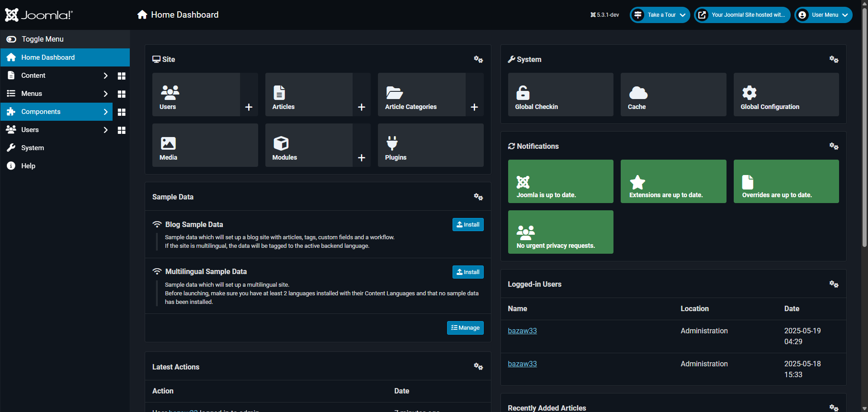Toggle the sidebar menu
Image resolution: width=868 pixels, height=412 pixels.
click(x=65, y=39)
